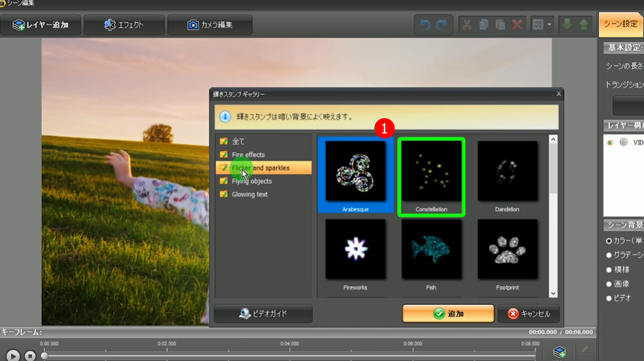Select the カラー radio button for scene background
Screen dimensions: 644x361
609,241
